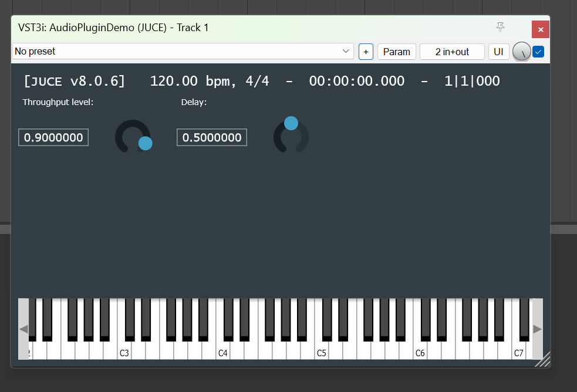Open the Param menu button
Image resolution: width=577 pixels, height=392 pixels.
click(x=397, y=52)
